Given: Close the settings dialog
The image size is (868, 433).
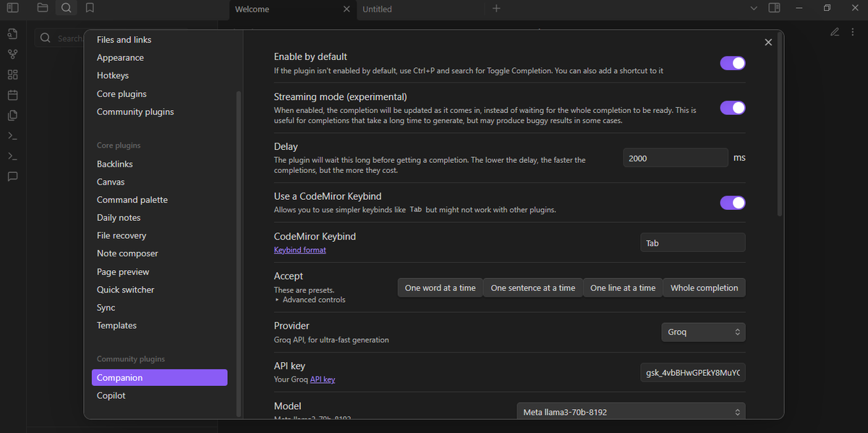Looking at the screenshot, I should (x=768, y=42).
